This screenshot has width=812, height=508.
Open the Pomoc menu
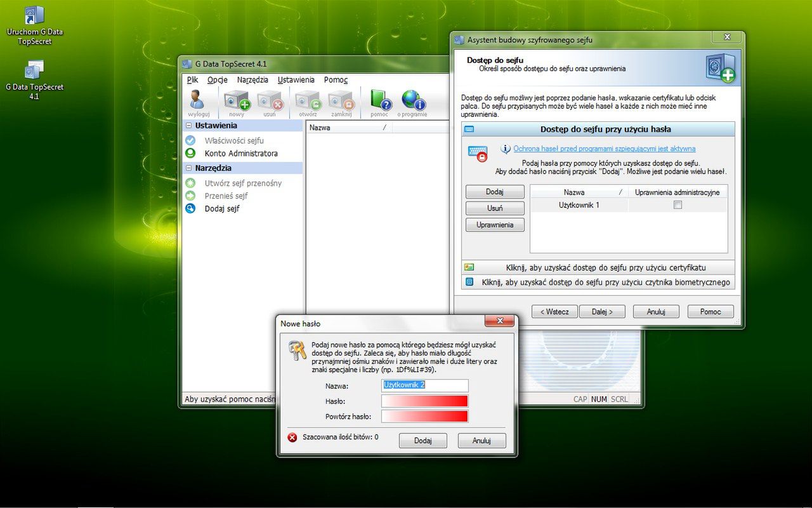pos(336,80)
